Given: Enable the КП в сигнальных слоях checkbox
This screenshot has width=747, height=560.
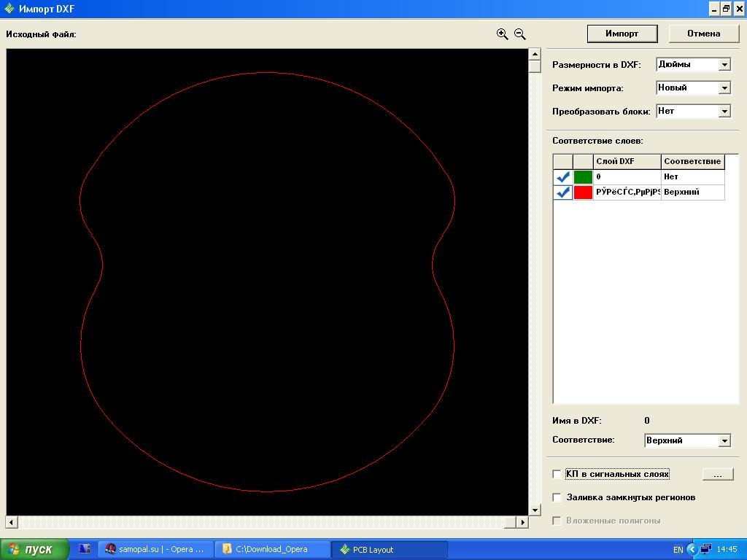Looking at the screenshot, I should coord(557,474).
